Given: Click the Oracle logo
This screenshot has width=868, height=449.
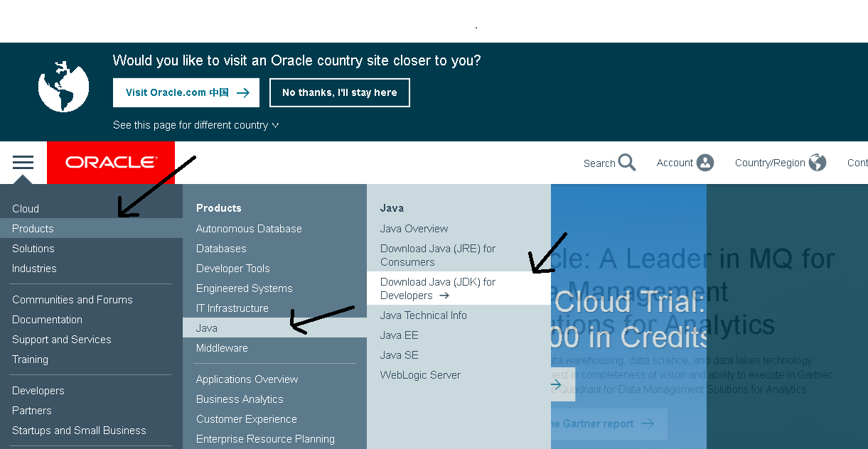Looking at the screenshot, I should (111, 163).
